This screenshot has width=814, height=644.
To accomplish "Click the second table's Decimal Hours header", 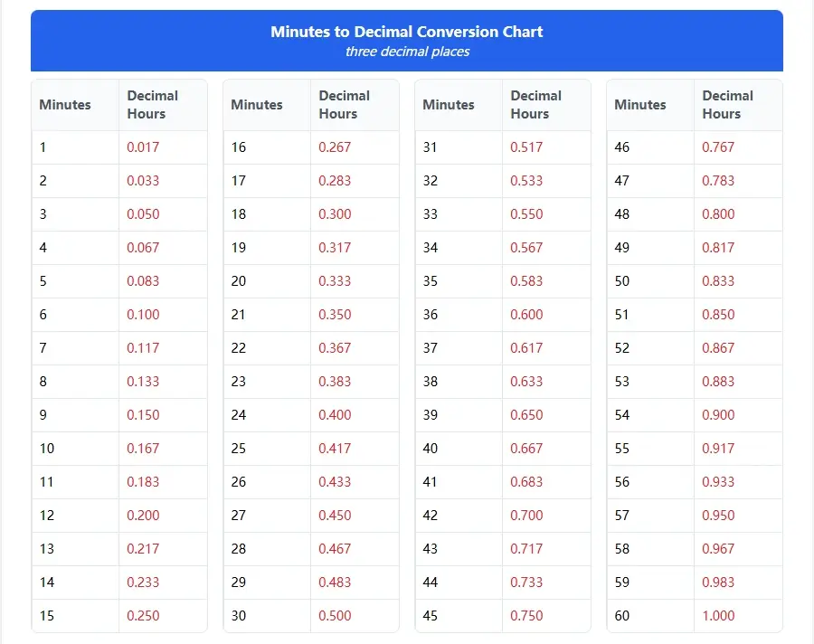I will [344, 105].
